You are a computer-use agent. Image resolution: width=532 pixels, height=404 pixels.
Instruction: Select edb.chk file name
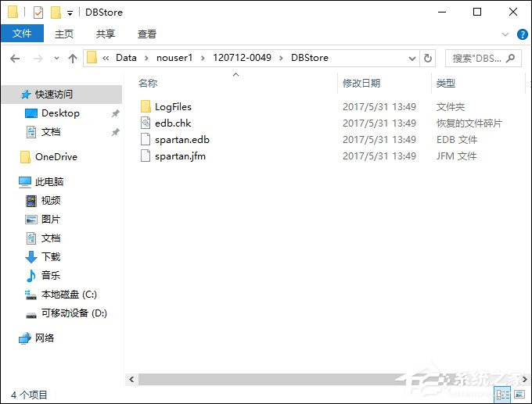173,123
